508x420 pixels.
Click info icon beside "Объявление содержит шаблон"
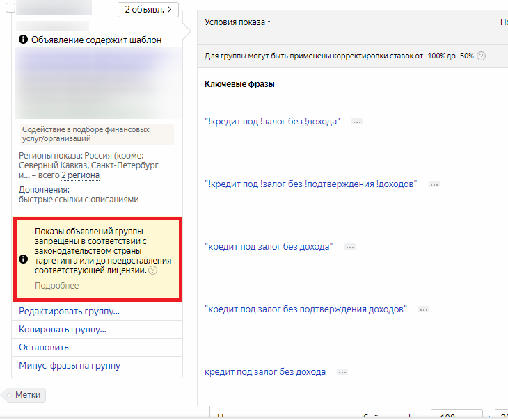(24, 40)
